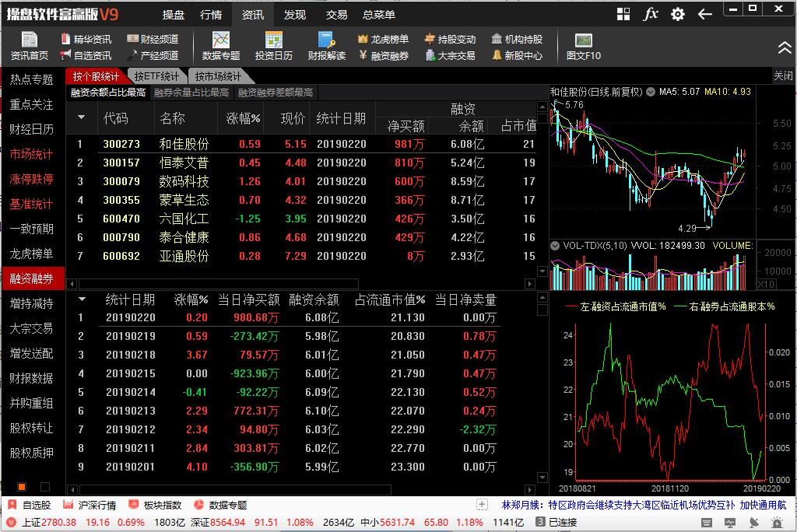Open the lower table column menu triangle
Screen dimensions: 797x532
coord(81,299)
